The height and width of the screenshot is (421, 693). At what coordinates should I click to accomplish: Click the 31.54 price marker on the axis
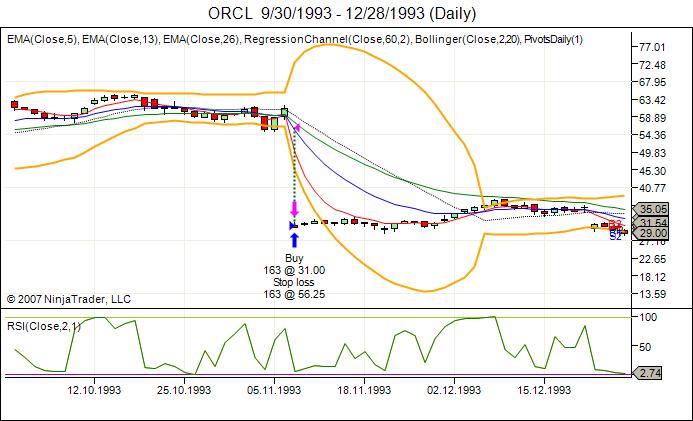click(x=651, y=222)
